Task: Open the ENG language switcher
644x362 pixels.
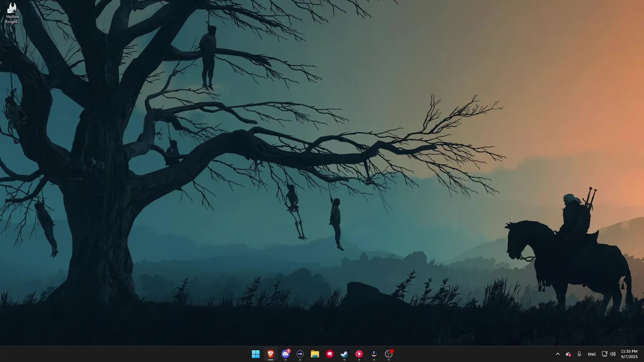Action: [592, 354]
